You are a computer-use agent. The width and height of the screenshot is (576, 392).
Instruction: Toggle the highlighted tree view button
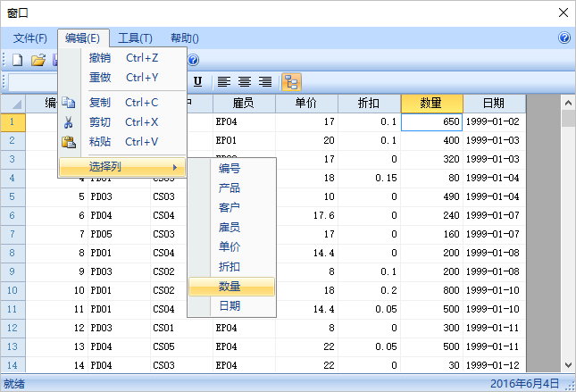(x=291, y=82)
